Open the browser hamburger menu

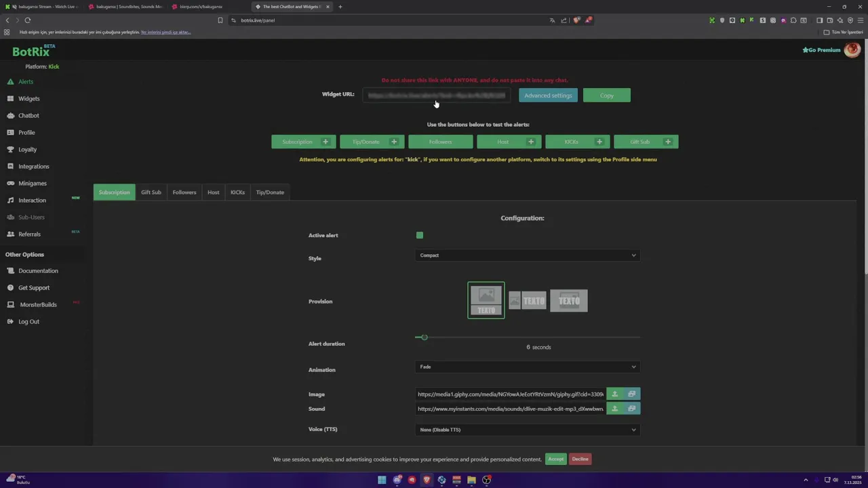pos(861,20)
